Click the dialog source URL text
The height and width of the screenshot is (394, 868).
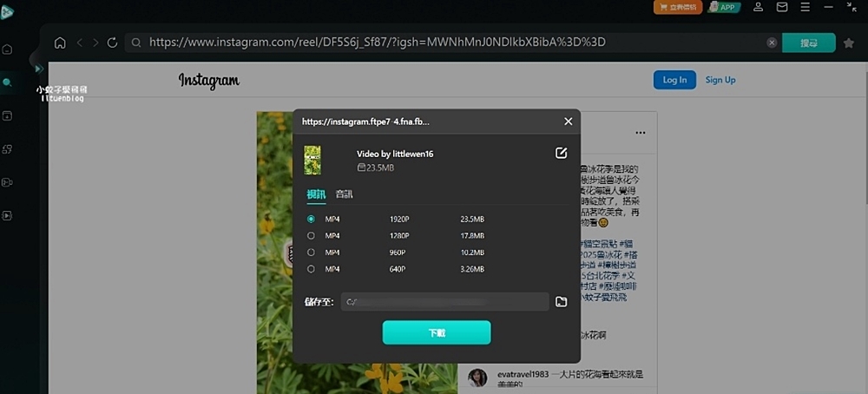[366, 121]
